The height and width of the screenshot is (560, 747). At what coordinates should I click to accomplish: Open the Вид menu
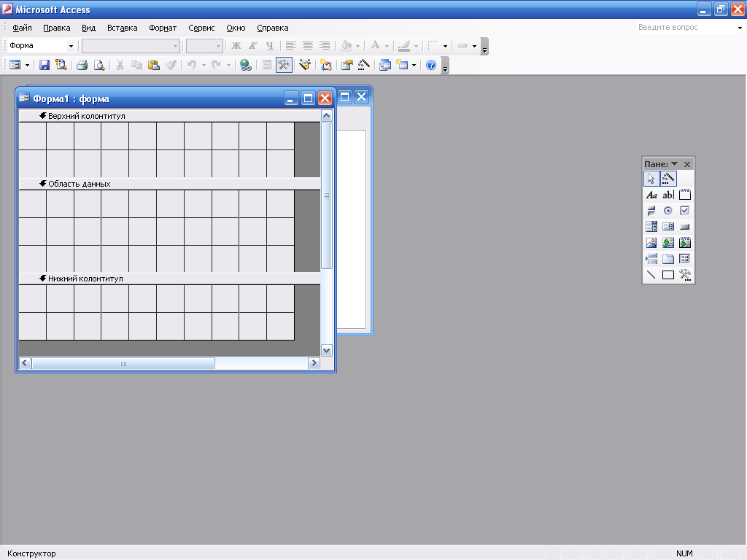tap(88, 28)
